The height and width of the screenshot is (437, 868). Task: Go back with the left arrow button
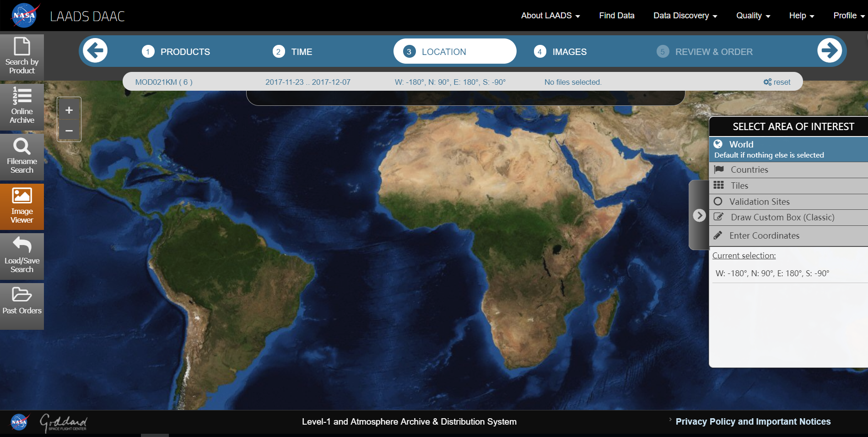(x=95, y=51)
